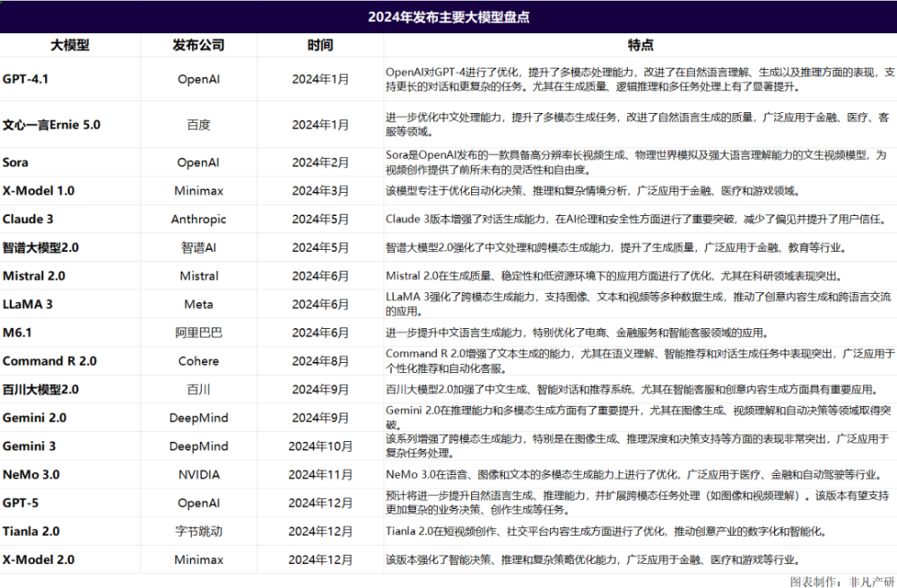Select 2024年9月 in the 百川大模型2.0 row

(320, 390)
